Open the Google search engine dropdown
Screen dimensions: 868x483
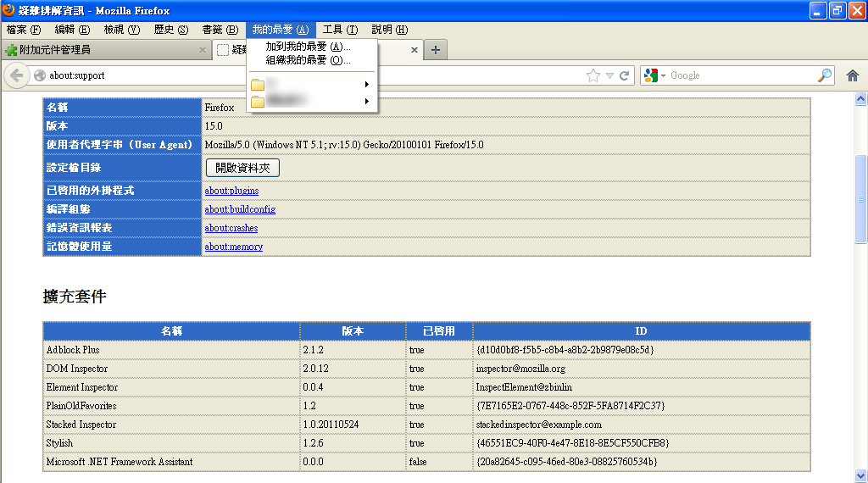[x=655, y=75]
